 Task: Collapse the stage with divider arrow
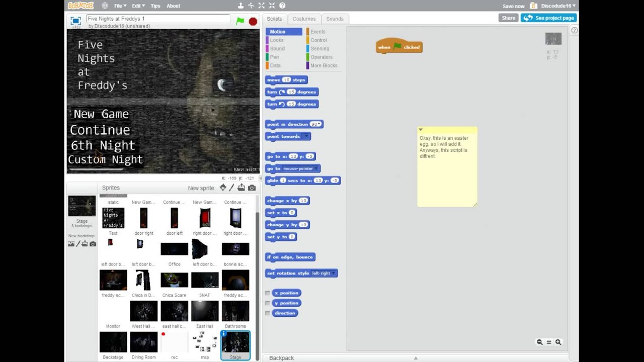[260, 178]
